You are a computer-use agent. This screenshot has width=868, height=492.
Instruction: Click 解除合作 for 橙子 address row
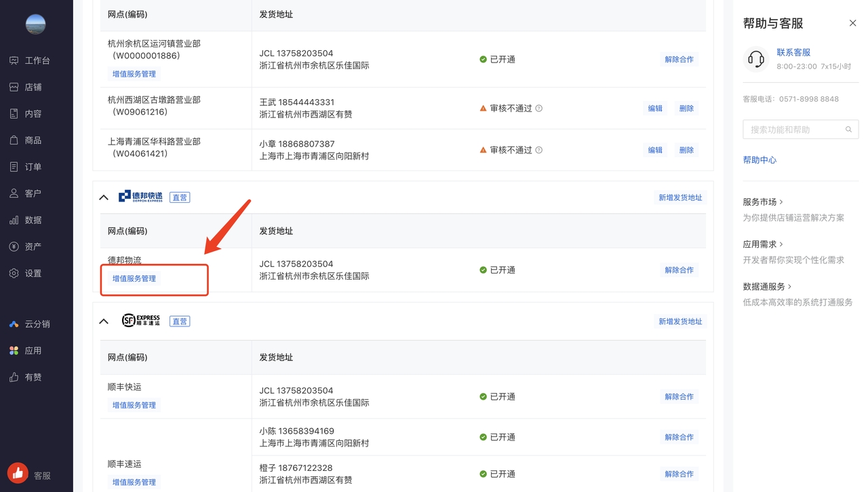[x=679, y=474]
